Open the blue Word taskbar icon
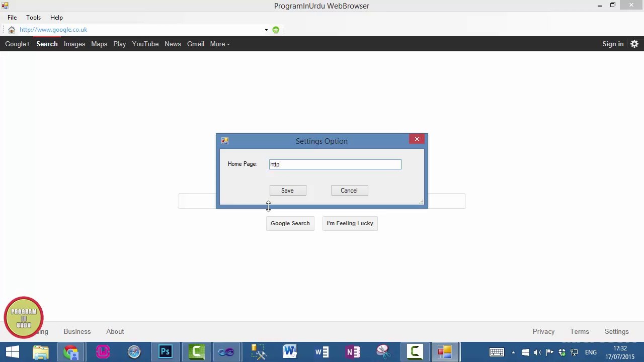Image resolution: width=644 pixels, height=362 pixels. pos(290,352)
